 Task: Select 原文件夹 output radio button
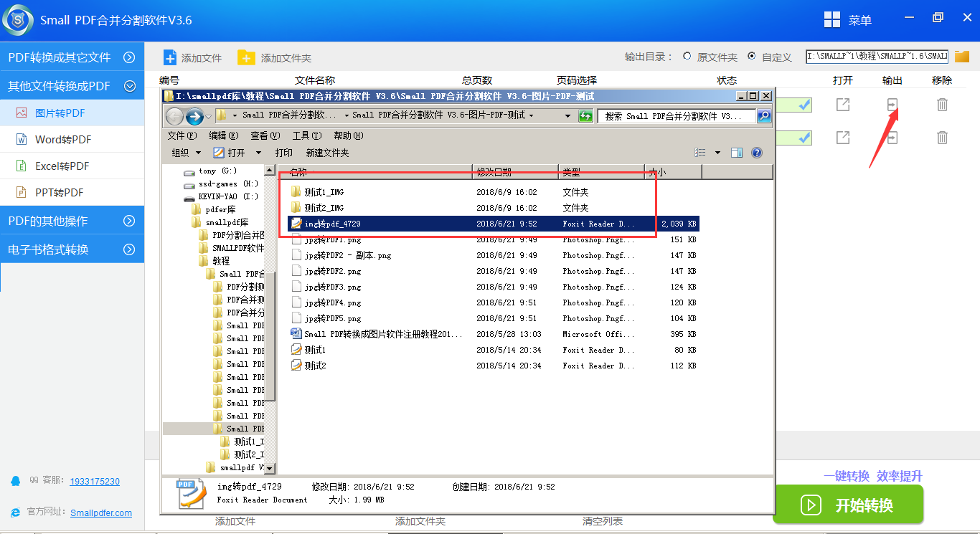pyautogui.click(x=687, y=57)
